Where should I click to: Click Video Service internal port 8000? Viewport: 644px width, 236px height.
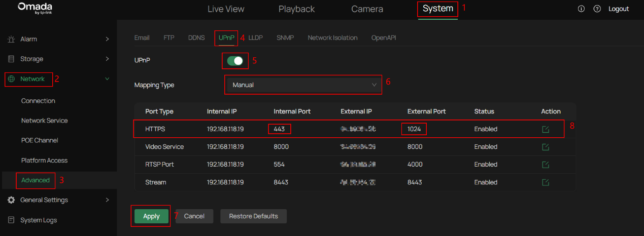(281, 147)
